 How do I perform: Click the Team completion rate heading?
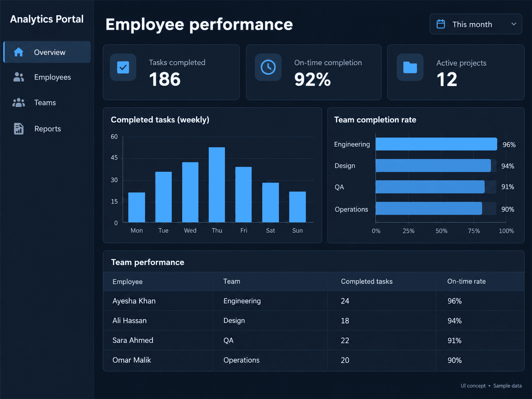(x=375, y=120)
